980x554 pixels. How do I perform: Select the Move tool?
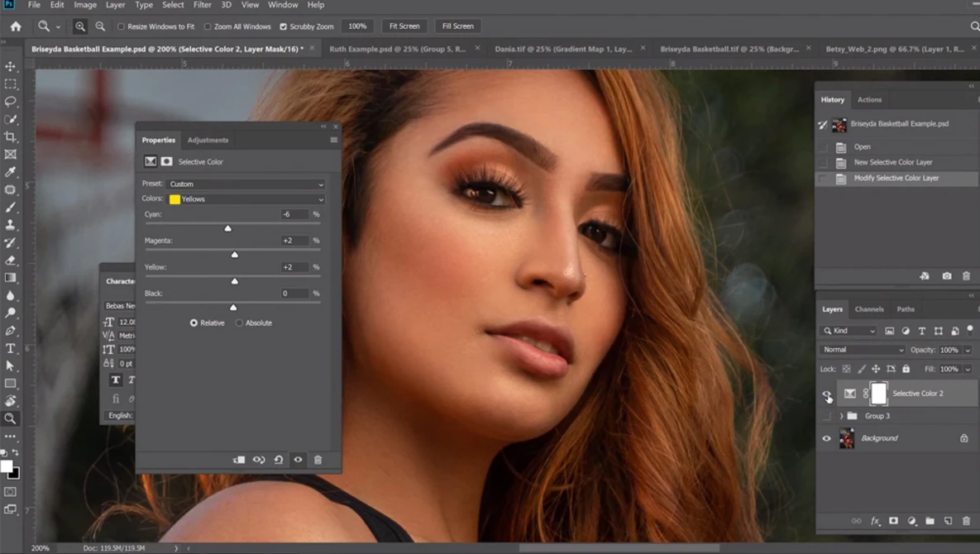tap(10, 66)
